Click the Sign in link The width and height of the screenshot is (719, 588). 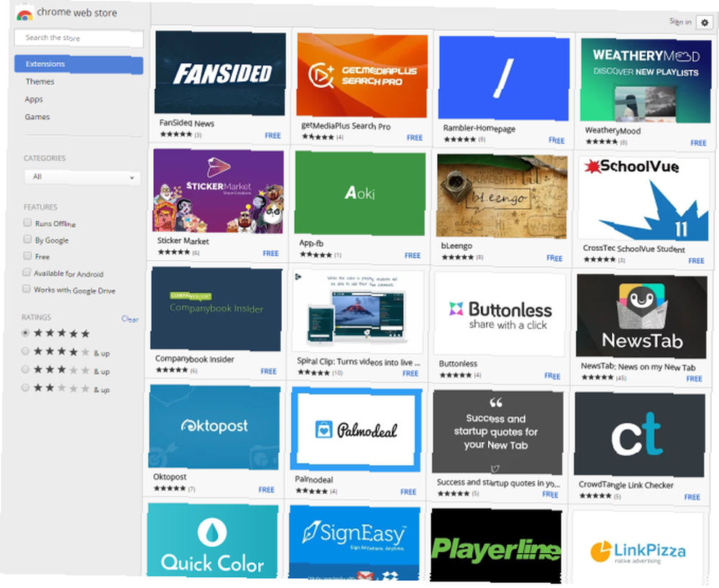click(x=680, y=22)
